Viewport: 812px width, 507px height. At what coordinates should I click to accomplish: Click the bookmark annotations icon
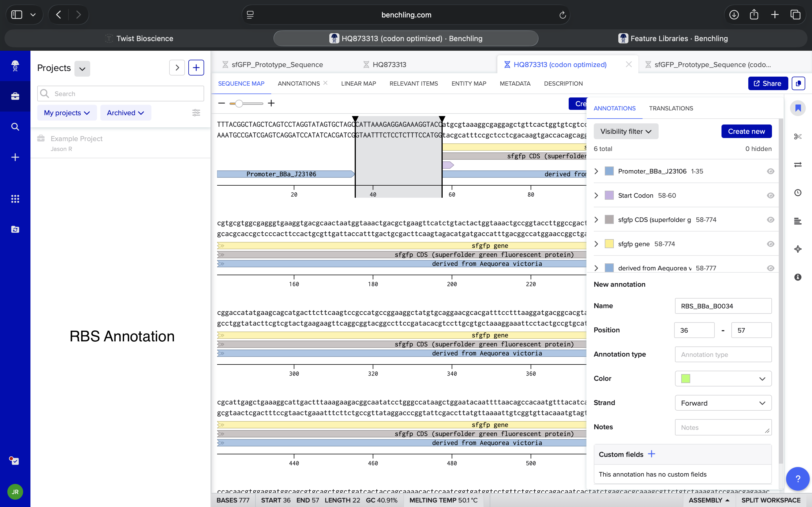798,108
